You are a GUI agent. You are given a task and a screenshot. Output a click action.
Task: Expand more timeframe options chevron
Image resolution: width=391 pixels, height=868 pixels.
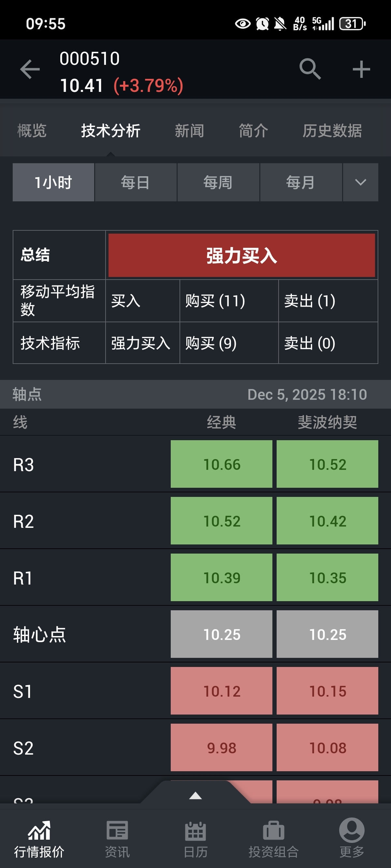(x=360, y=182)
